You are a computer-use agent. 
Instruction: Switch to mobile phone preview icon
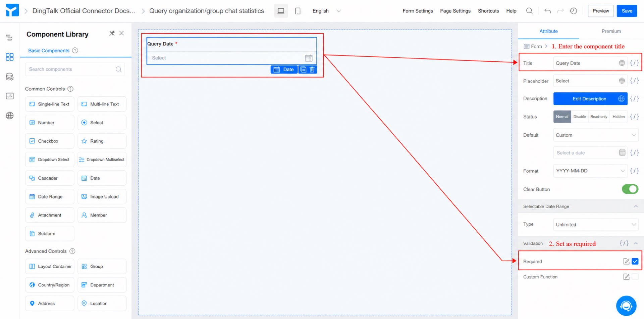pyautogui.click(x=298, y=11)
